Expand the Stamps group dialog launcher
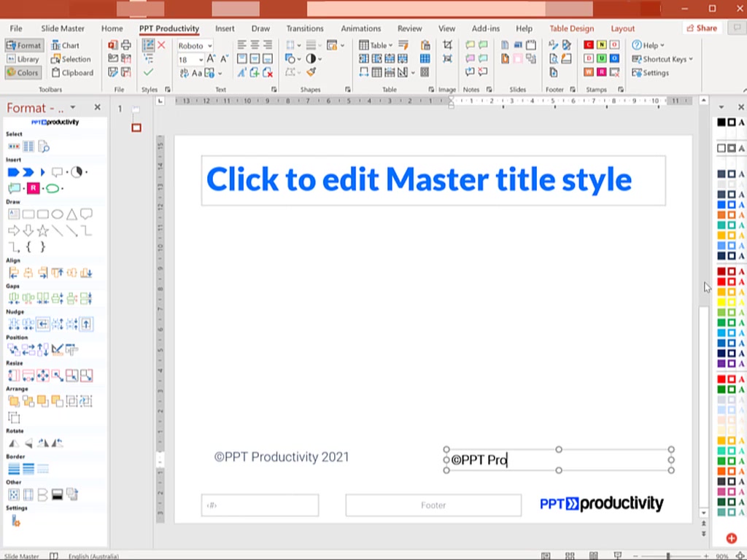The image size is (747, 560). 621,90
